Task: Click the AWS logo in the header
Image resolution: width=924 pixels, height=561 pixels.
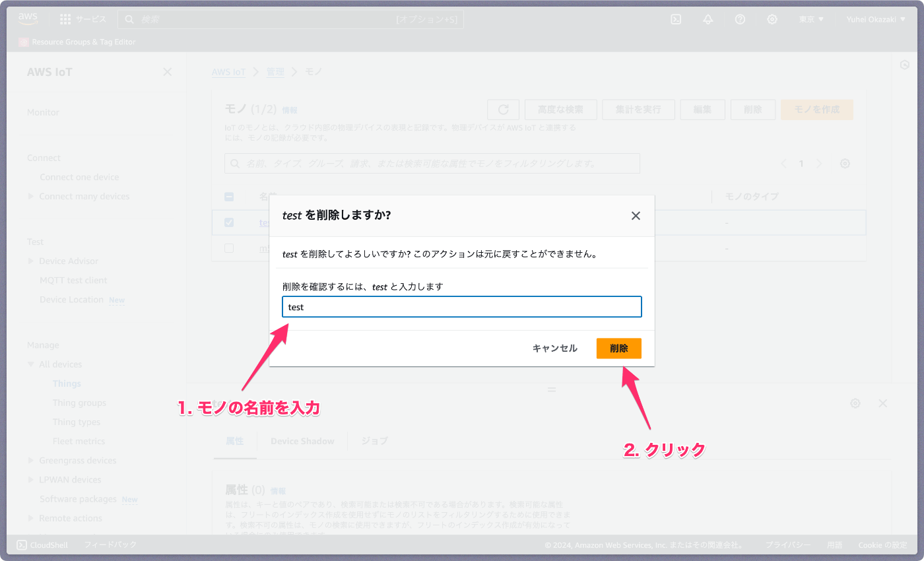Action: [x=28, y=19]
